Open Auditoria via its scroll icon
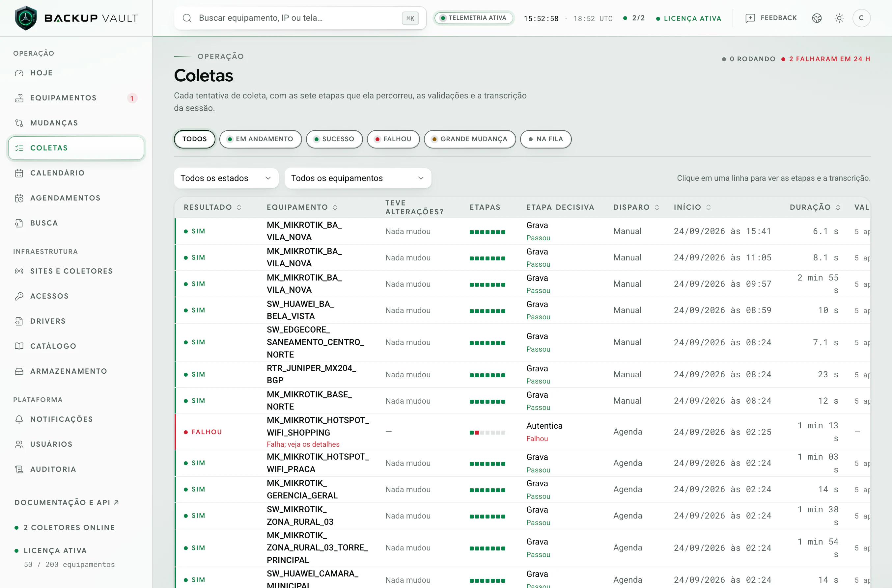 [19, 469]
